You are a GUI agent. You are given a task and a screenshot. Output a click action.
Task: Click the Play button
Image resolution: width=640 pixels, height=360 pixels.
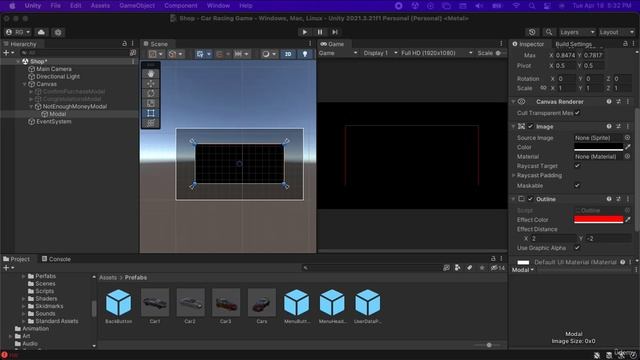304,32
